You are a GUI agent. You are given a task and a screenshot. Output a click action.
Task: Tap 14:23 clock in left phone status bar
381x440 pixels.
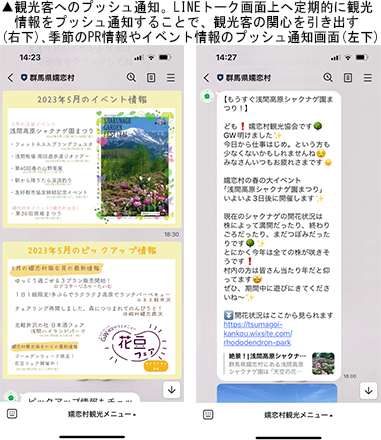[30, 57]
